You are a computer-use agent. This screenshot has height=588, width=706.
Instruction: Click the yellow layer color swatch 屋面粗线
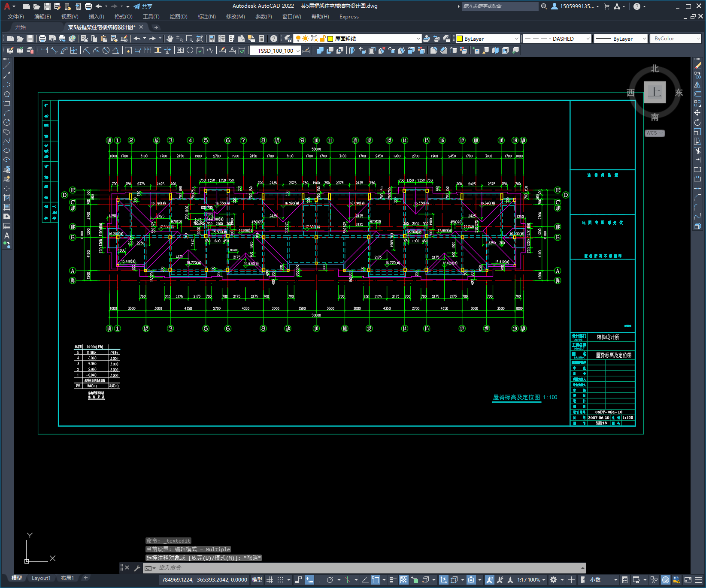330,39
